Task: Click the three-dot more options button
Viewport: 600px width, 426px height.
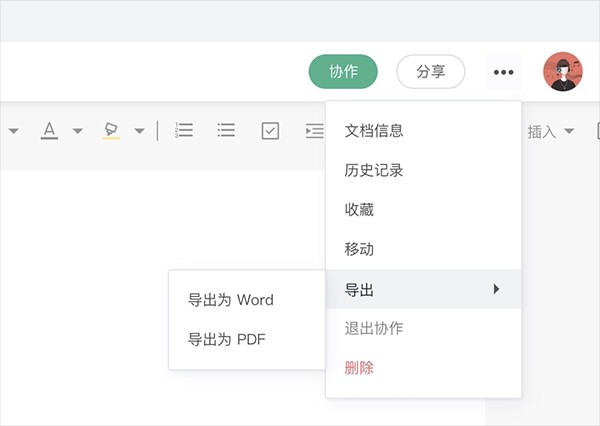Action: [x=503, y=72]
